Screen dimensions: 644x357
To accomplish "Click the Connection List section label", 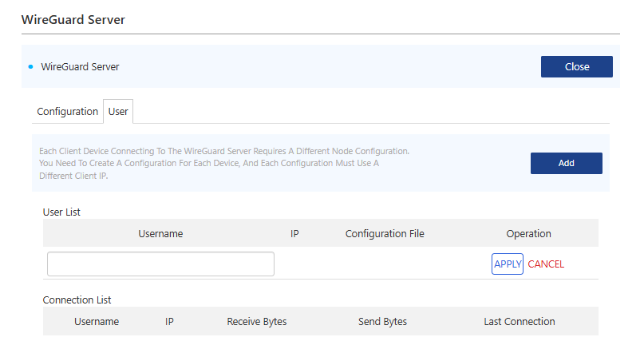I will coord(77,300).
